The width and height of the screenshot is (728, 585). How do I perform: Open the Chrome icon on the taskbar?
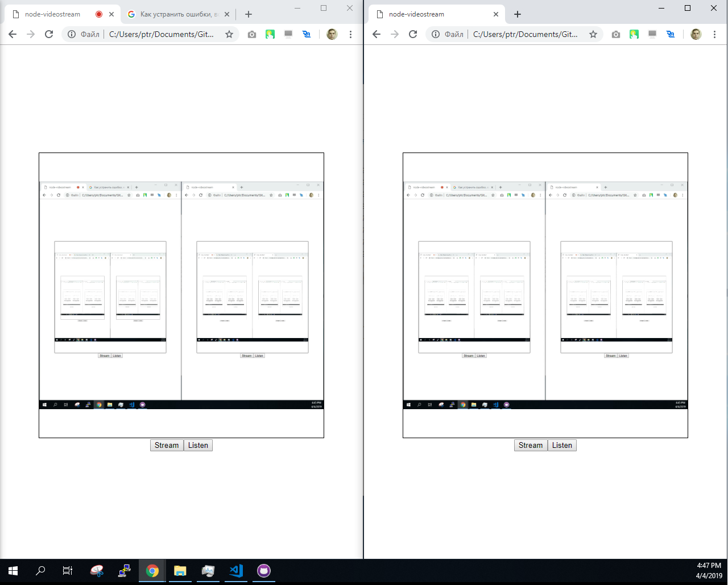(x=152, y=571)
